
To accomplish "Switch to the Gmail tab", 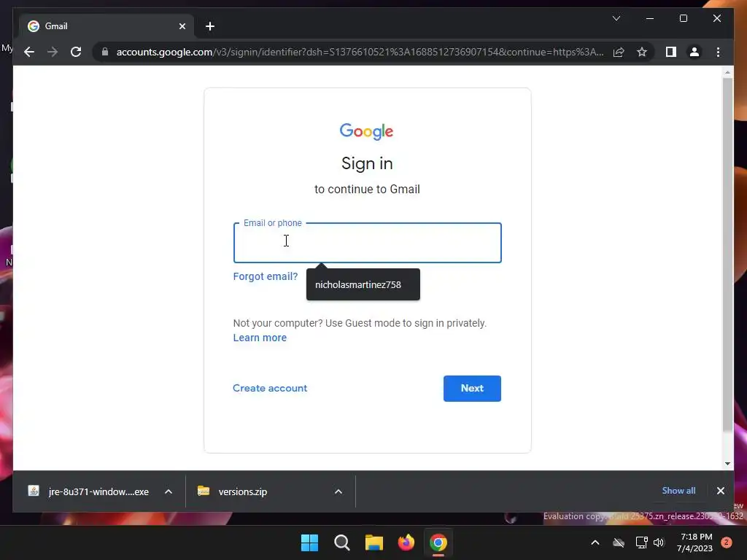I will 107,26.
